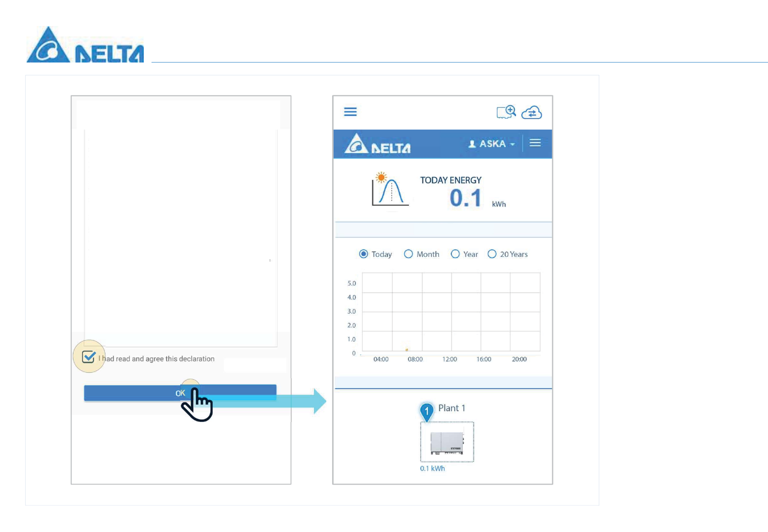Open the Plant 1 inverter thumbnail

(x=447, y=442)
